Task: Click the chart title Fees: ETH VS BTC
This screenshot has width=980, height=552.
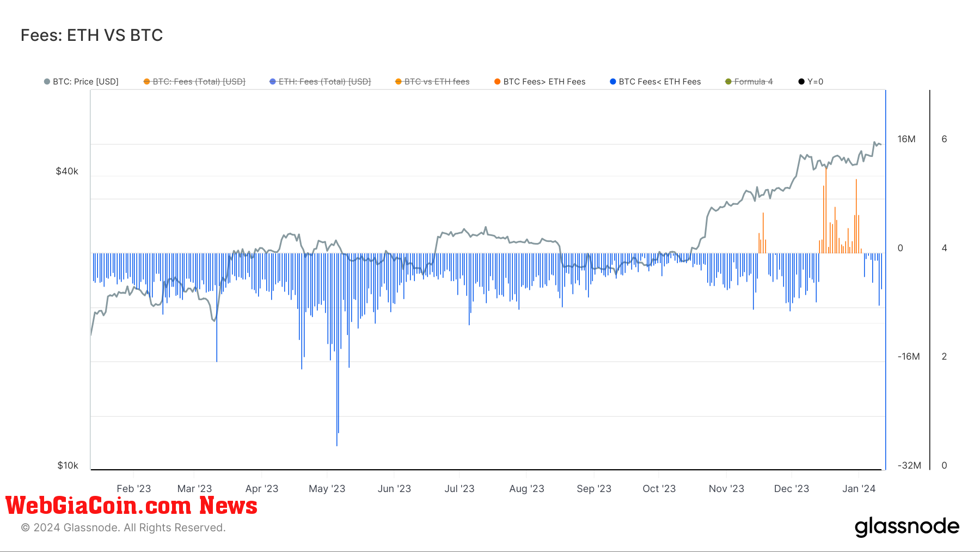Action: pos(92,35)
